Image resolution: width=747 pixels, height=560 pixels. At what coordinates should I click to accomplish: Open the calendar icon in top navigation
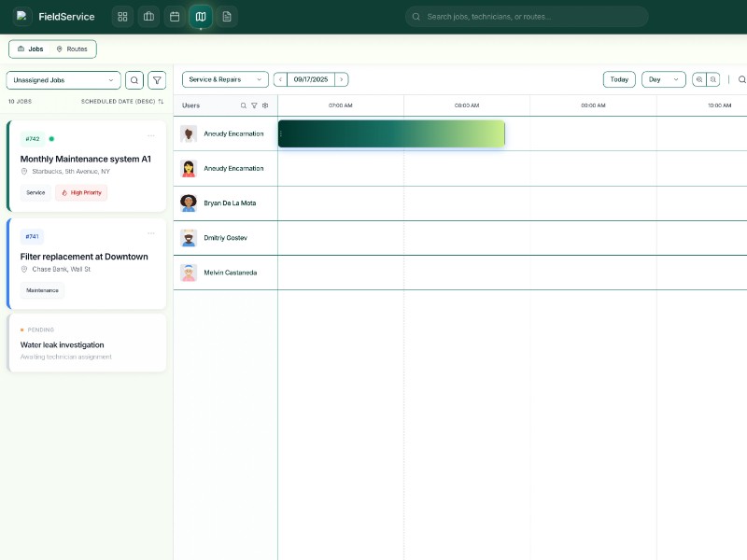(174, 17)
